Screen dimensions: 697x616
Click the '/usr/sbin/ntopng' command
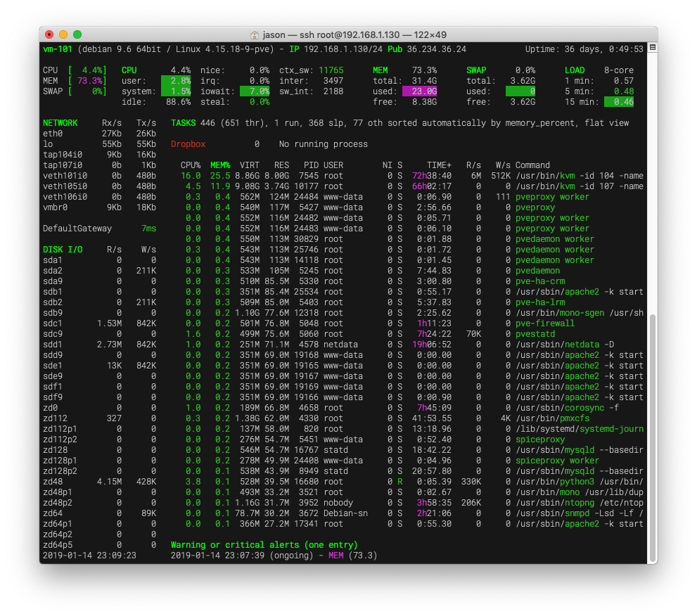[555, 503]
